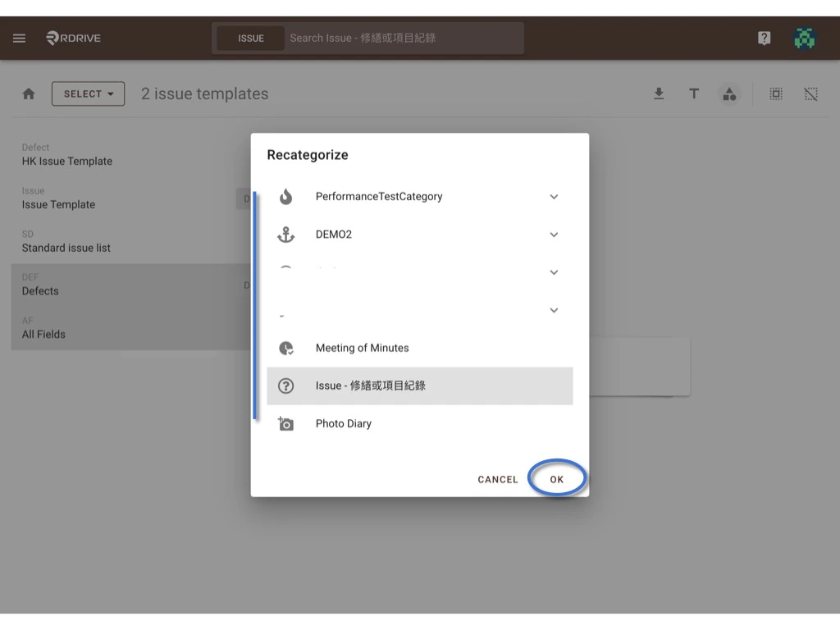The image size is (840, 630).
Task: Choose Photo Diary category
Action: (x=420, y=424)
